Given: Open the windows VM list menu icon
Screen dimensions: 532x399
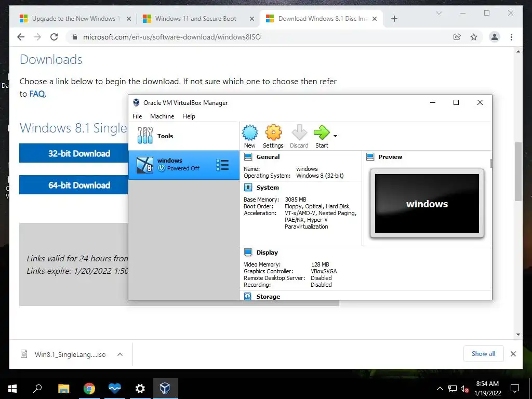Looking at the screenshot, I should (x=222, y=165).
